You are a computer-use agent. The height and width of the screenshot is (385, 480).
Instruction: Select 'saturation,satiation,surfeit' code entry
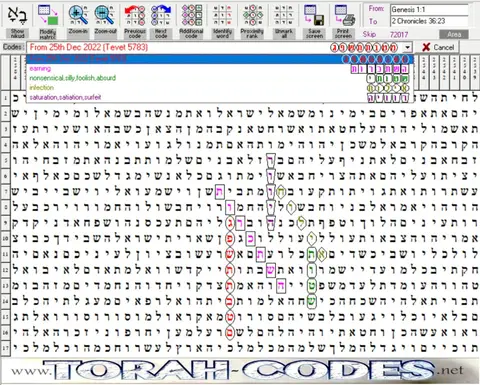click(x=220, y=97)
